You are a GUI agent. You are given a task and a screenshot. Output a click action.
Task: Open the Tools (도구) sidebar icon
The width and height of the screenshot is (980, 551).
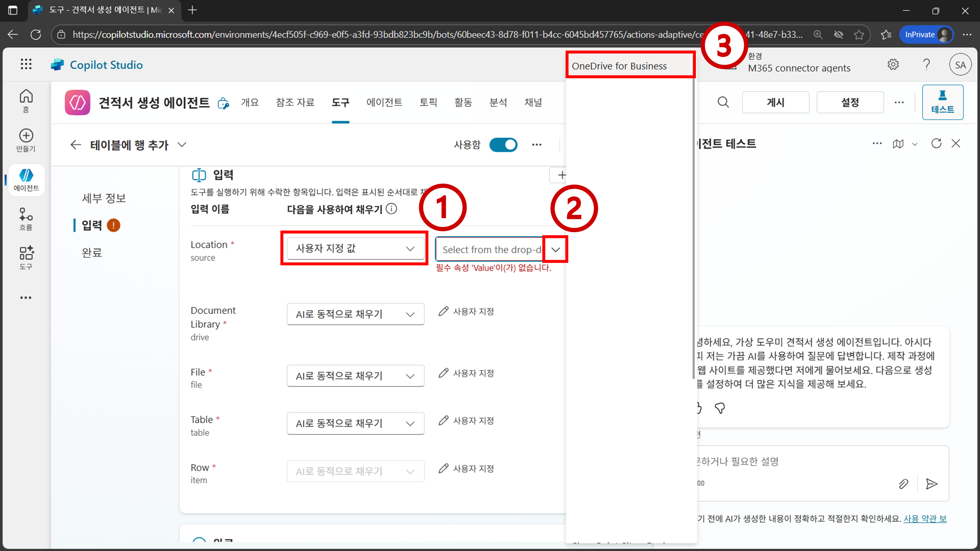pyautogui.click(x=26, y=254)
